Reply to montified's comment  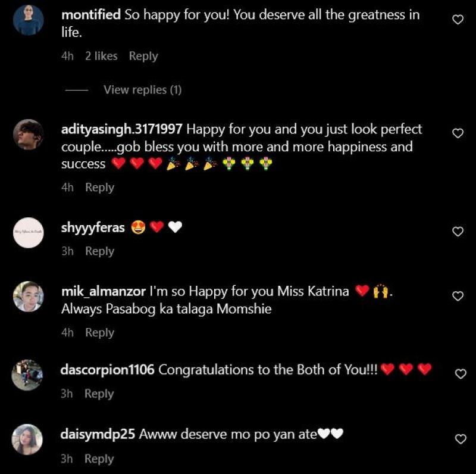143,56
